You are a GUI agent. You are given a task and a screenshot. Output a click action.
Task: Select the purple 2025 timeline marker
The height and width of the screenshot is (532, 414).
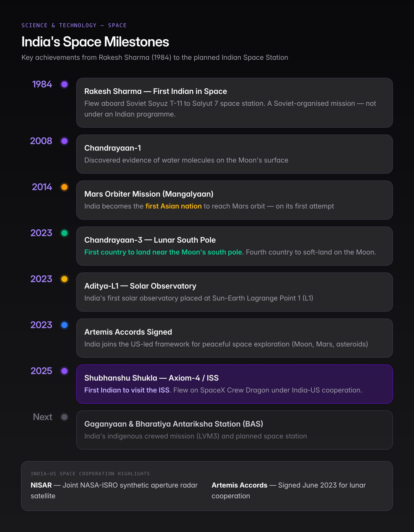(64, 371)
